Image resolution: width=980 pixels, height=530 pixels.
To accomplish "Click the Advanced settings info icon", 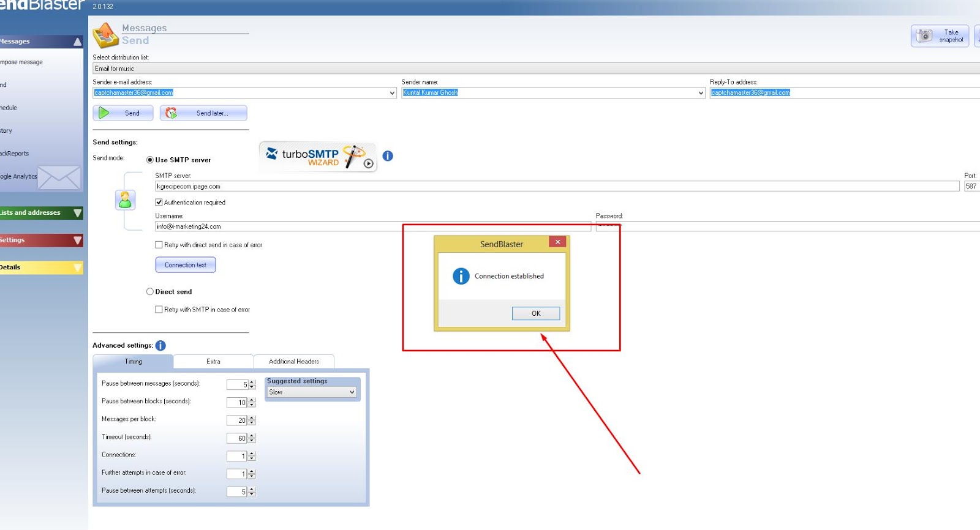I will pyautogui.click(x=160, y=345).
